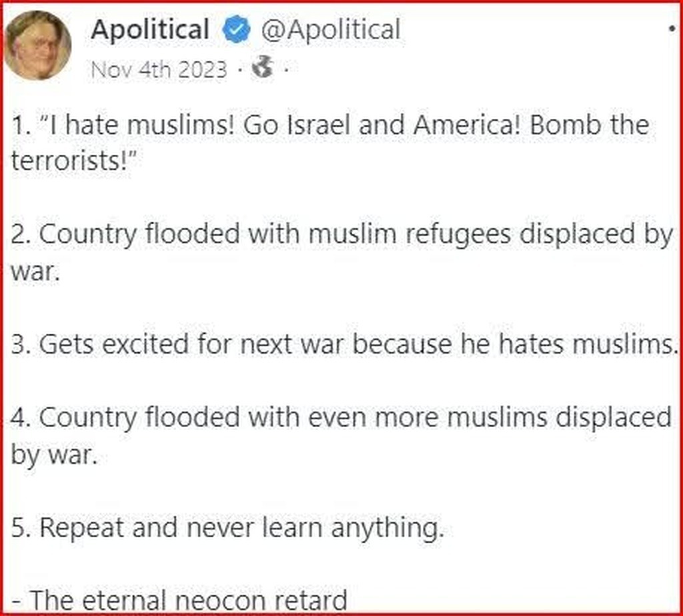Click the blue verified checkmark badge
683x616 pixels.
point(235,30)
